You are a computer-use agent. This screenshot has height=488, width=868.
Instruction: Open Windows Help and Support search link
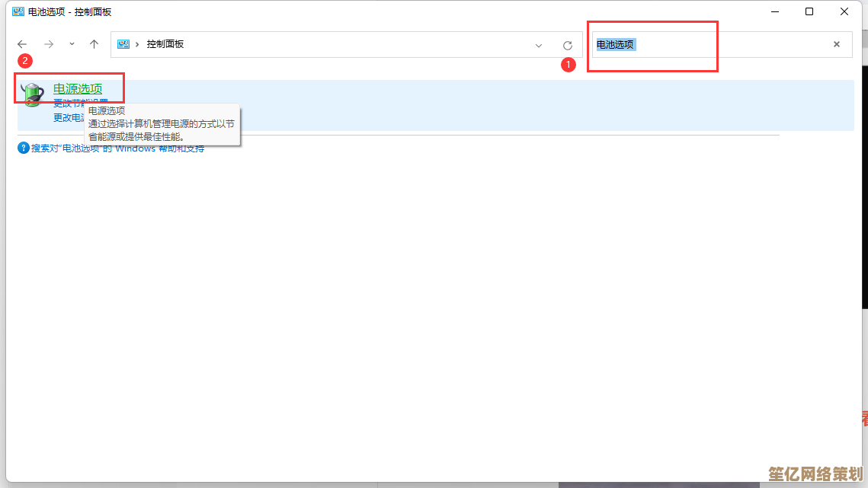(117, 148)
